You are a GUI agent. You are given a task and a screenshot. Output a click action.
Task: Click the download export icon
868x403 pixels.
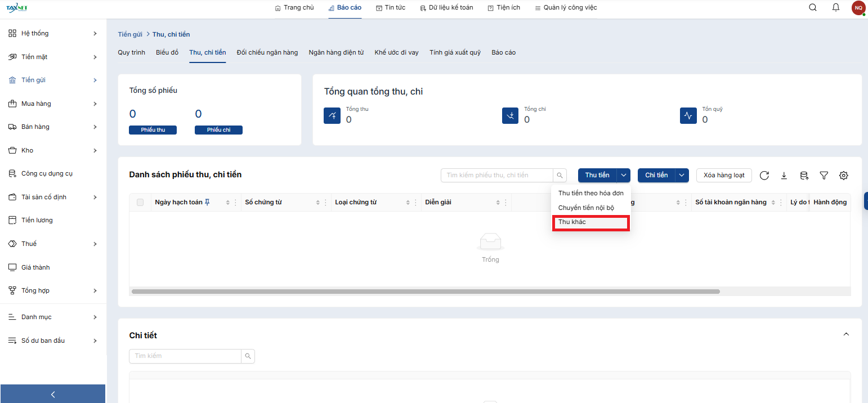(784, 176)
